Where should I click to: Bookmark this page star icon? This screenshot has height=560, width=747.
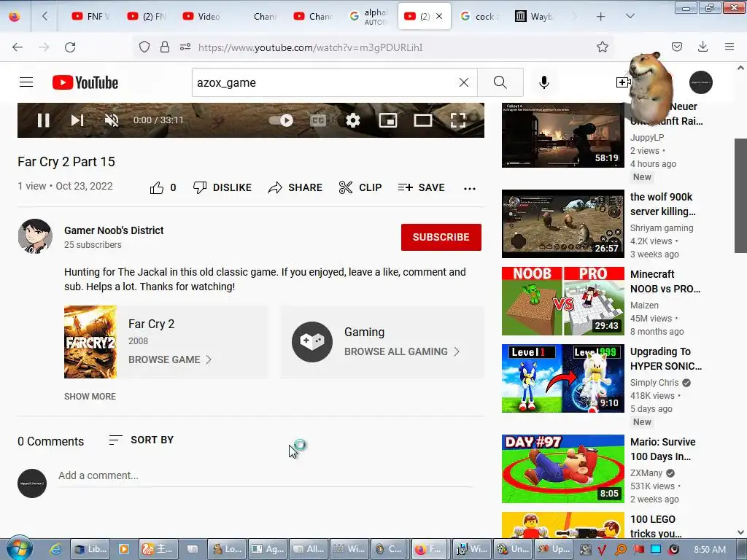[x=602, y=47]
